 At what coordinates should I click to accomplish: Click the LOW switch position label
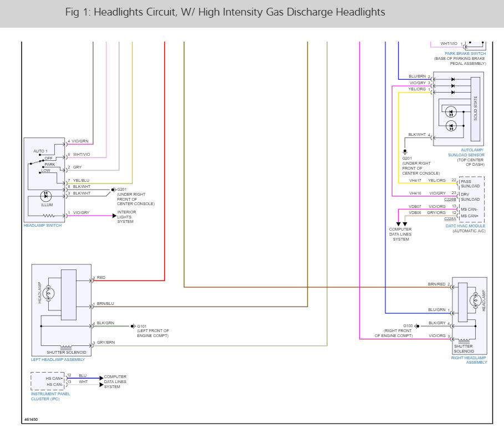click(x=45, y=170)
